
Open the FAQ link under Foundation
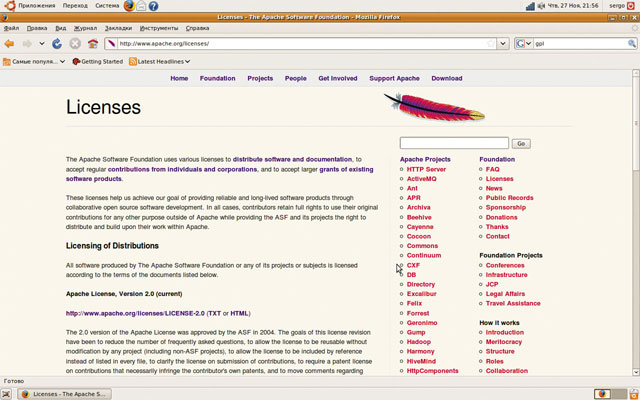pos(493,169)
